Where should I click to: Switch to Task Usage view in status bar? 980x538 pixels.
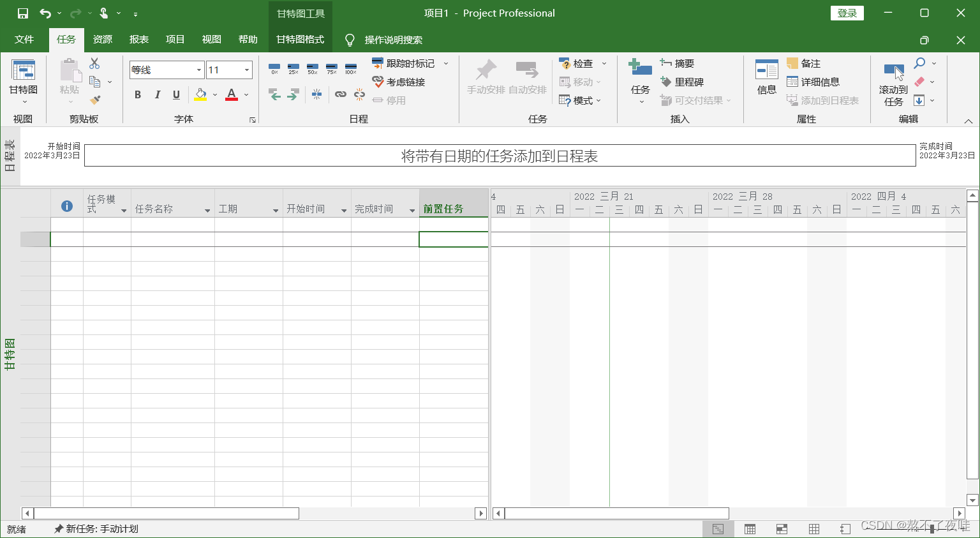(x=750, y=529)
